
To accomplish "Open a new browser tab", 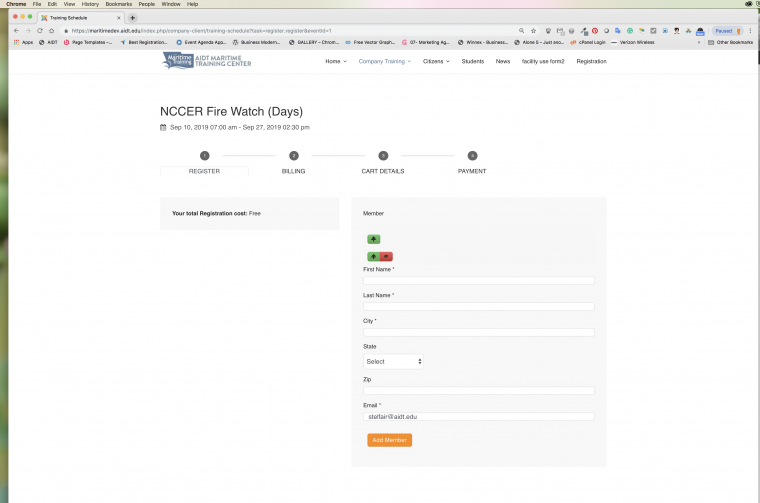I will pos(132,18).
